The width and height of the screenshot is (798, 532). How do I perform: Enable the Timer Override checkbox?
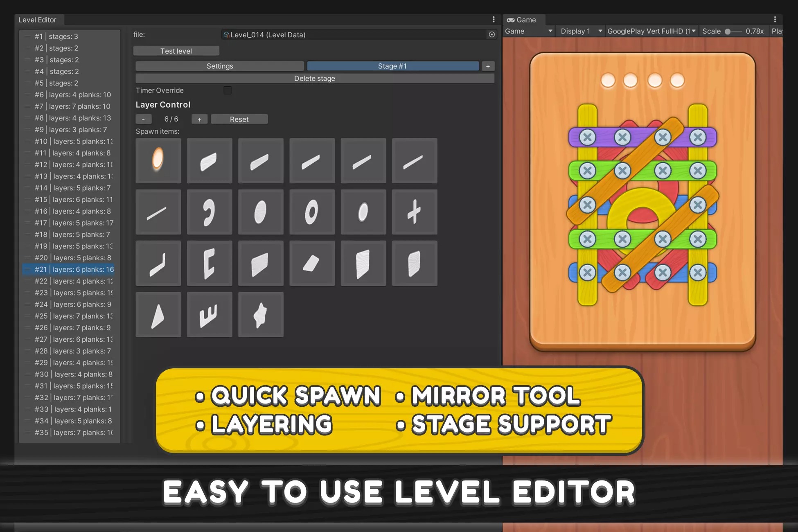228,90
